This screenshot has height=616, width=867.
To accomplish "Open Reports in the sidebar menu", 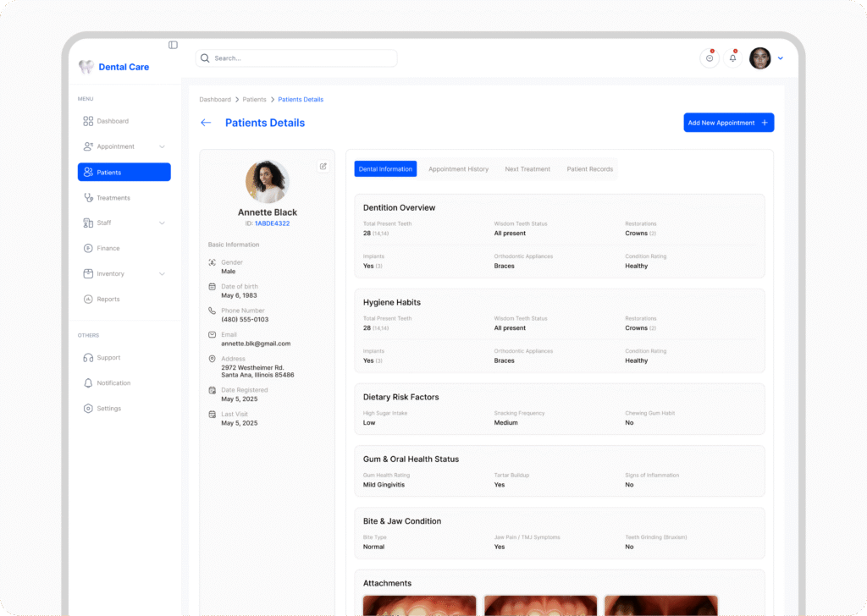I will pyautogui.click(x=108, y=300).
